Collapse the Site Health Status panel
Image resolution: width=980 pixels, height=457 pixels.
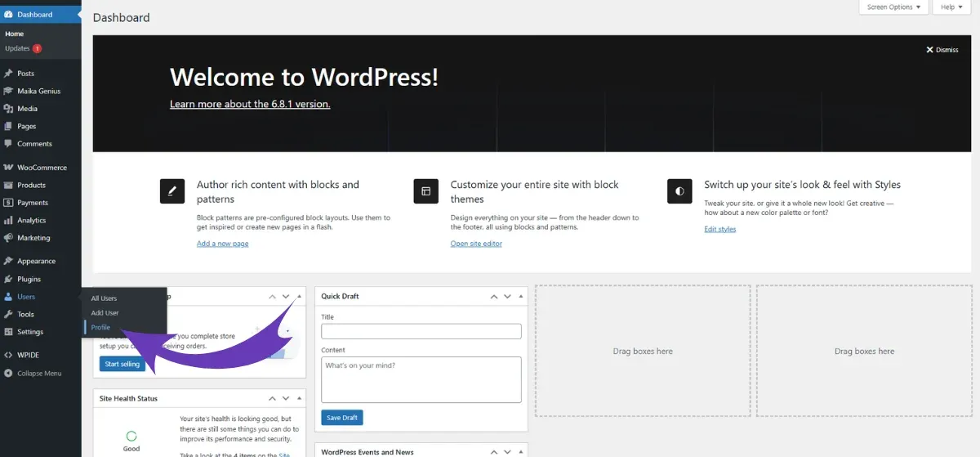tap(298, 398)
